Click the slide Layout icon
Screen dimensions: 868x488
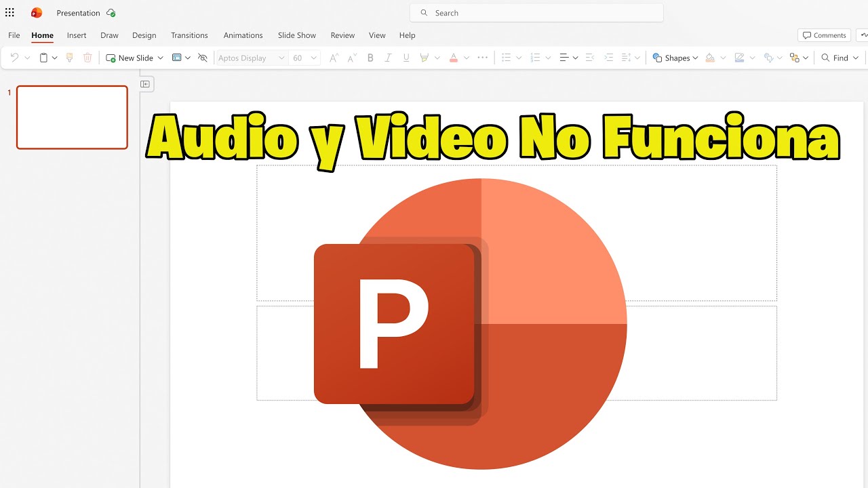pyautogui.click(x=177, y=58)
